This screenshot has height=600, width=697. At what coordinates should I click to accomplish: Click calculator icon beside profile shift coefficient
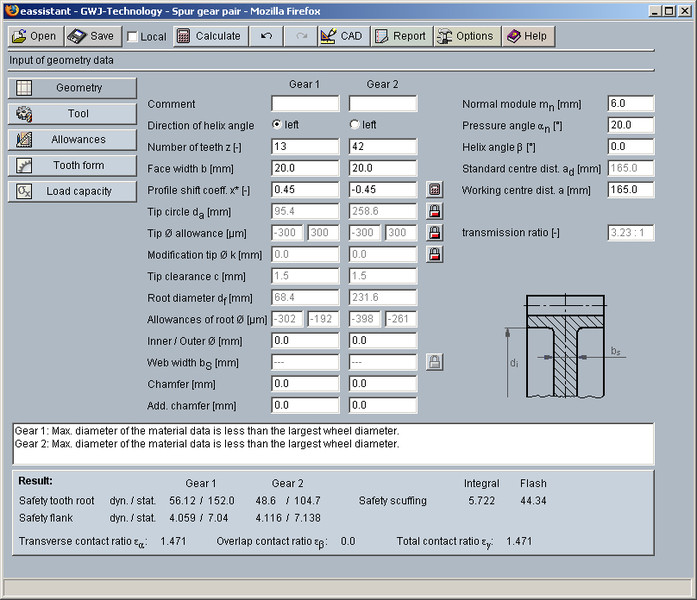[x=434, y=190]
